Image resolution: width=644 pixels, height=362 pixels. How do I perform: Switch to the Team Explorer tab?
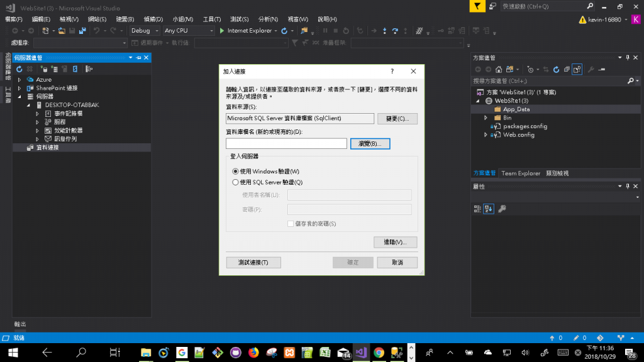(x=521, y=173)
